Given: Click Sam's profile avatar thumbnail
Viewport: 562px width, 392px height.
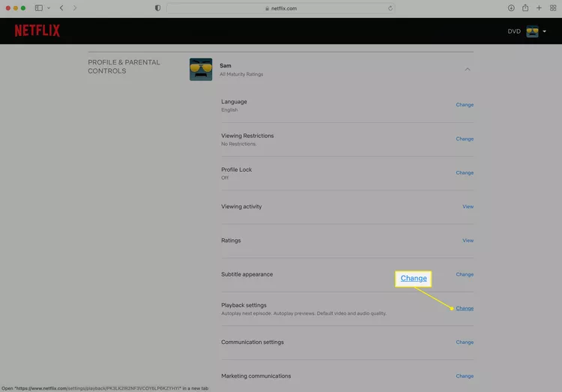Looking at the screenshot, I should [x=201, y=70].
